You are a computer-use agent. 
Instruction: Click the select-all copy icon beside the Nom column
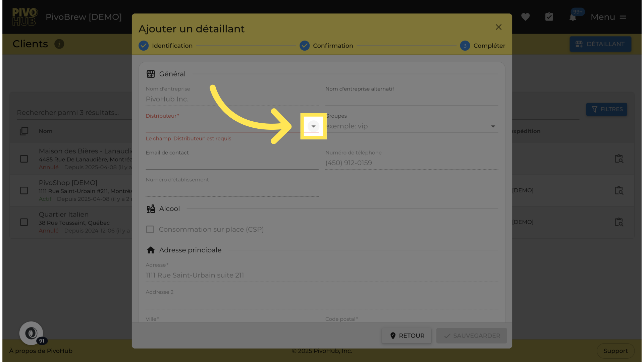(x=24, y=131)
